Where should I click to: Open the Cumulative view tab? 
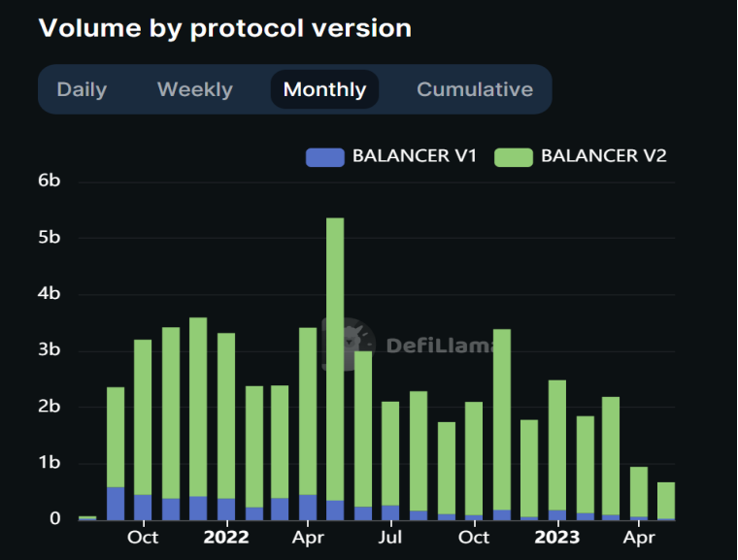pos(475,89)
